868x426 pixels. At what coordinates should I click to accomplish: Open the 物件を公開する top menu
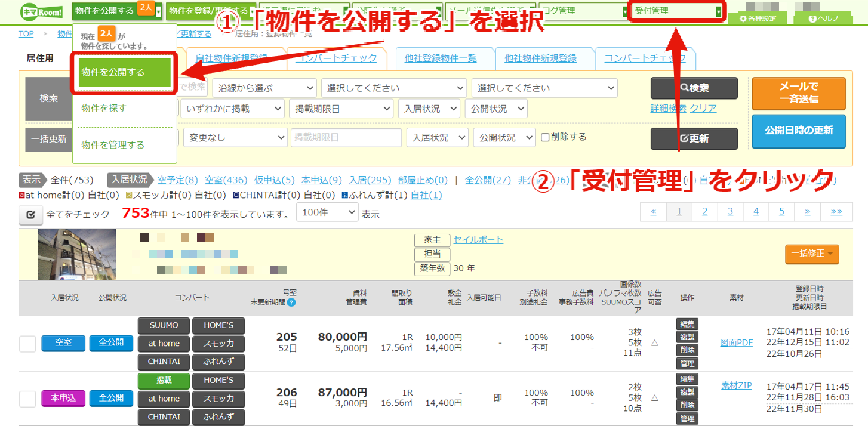pos(117,11)
